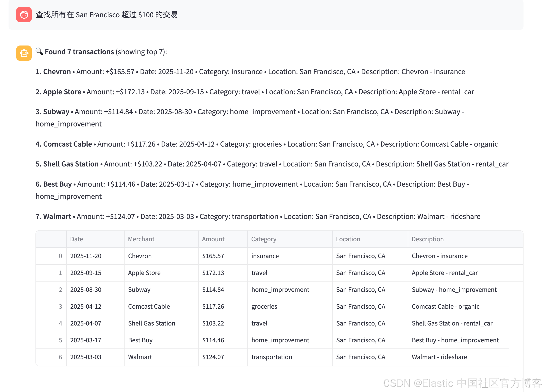Click the Location column header
The width and height of the screenshot is (543, 392).
pyautogui.click(x=370, y=239)
